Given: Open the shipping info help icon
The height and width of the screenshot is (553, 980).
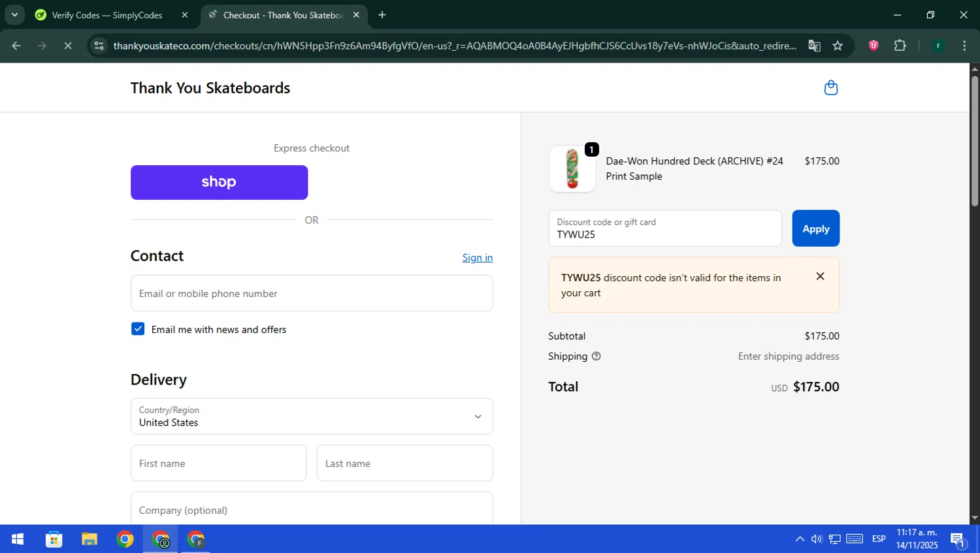Looking at the screenshot, I should pos(596,356).
